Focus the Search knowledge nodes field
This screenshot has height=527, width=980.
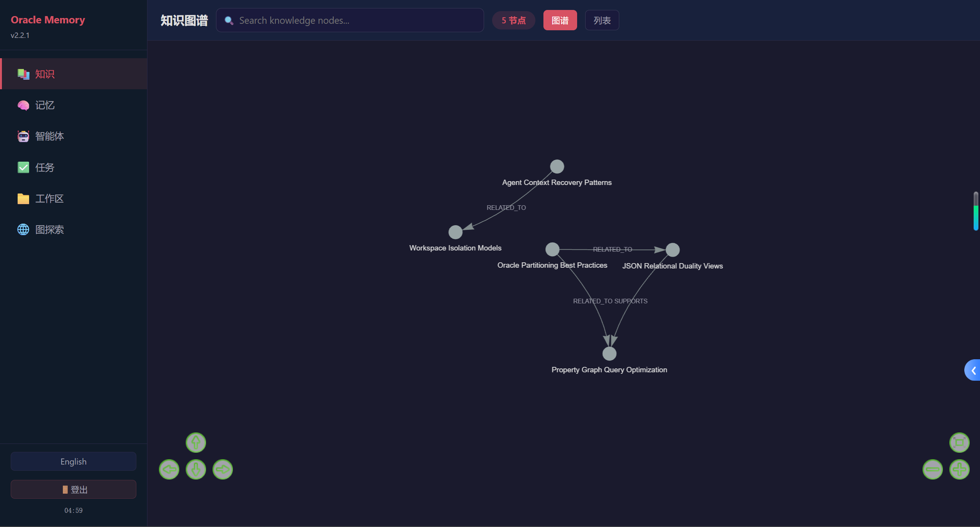pyautogui.click(x=350, y=20)
